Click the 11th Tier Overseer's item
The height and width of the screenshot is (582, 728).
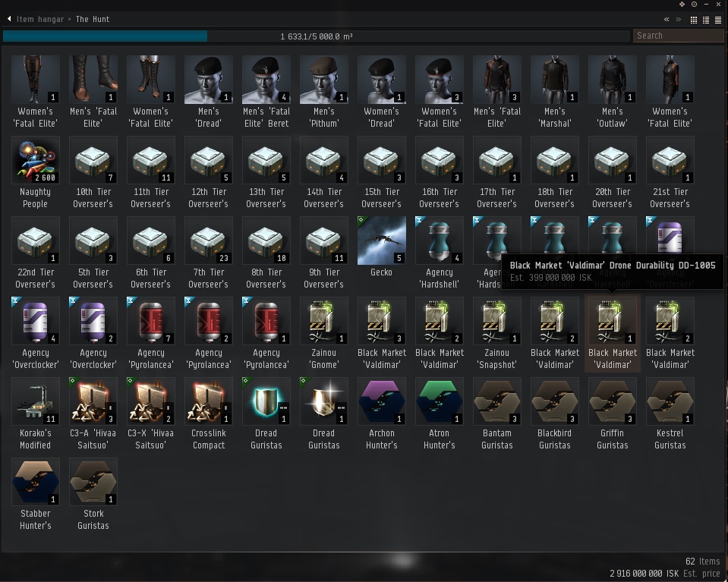click(150, 173)
